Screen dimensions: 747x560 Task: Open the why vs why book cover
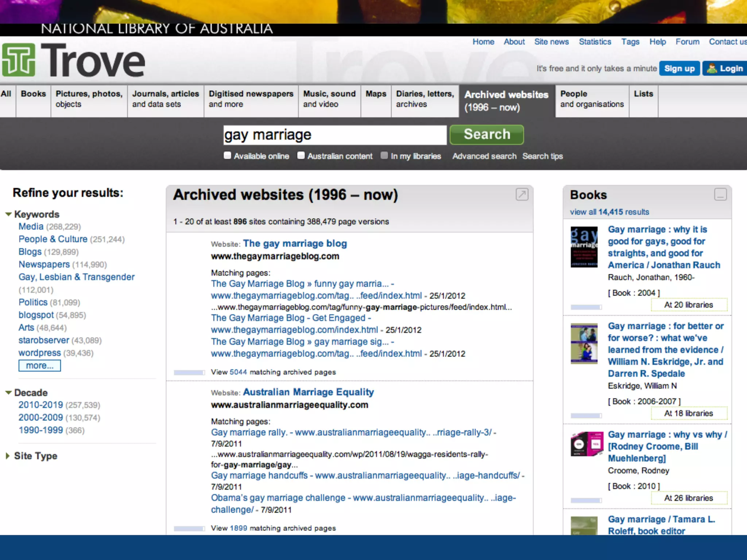(x=587, y=444)
